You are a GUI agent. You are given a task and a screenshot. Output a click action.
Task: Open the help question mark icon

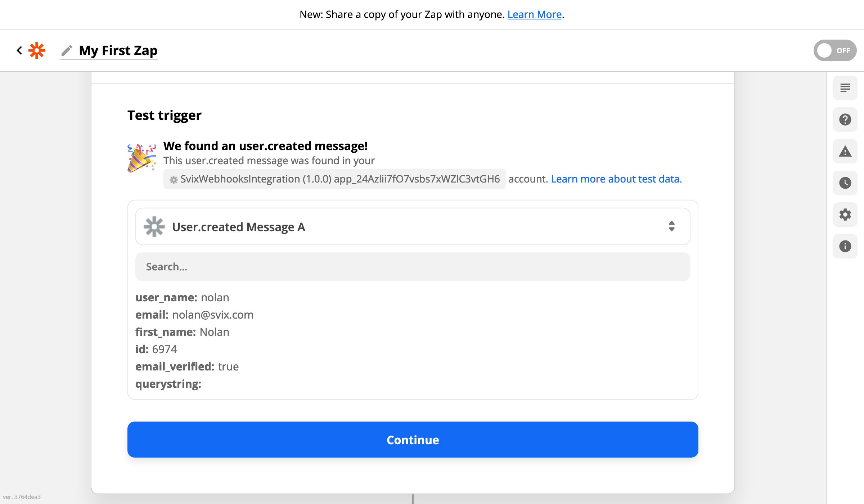click(x=845, y=120)
